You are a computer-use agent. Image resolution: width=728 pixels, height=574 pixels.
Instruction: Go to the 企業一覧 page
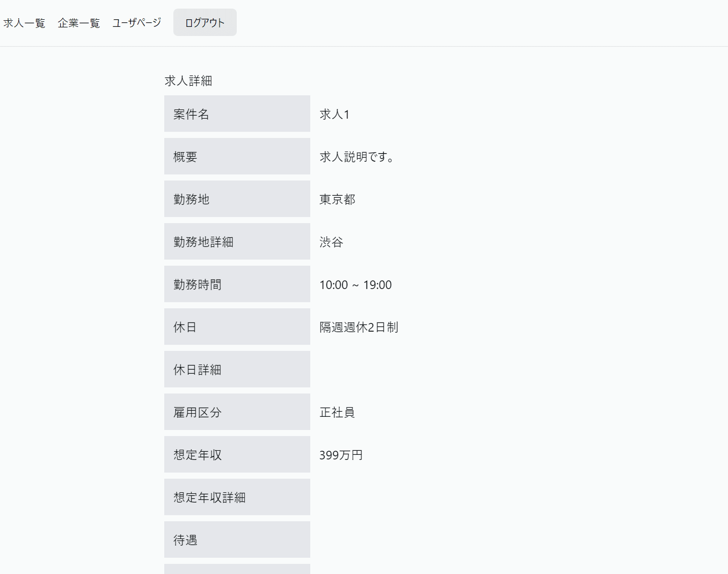79,23
